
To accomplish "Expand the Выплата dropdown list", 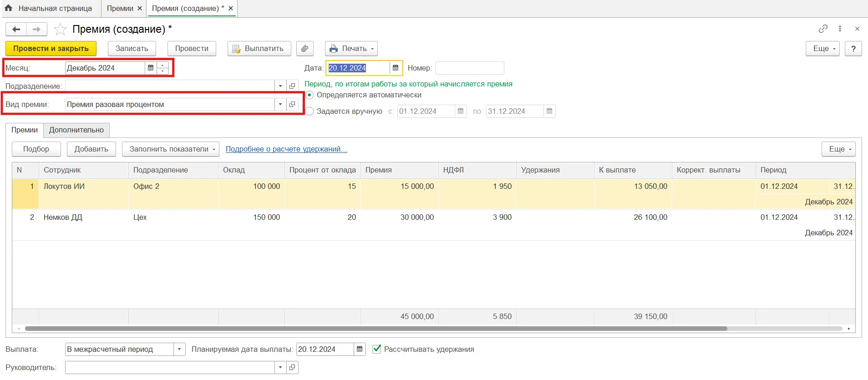I will 179,349.
